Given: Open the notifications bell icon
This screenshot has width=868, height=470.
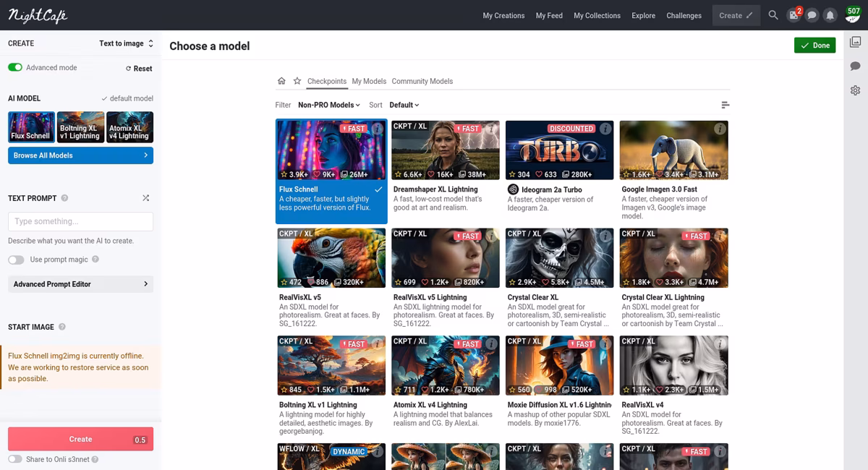Looking at the screenshot, I should click(x=830, y=15).
